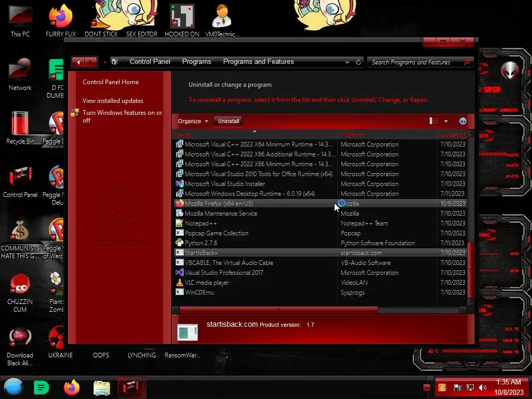Open the View installed updates link
This screenshot has width=532, height=399.
click(x=113, y=101)
